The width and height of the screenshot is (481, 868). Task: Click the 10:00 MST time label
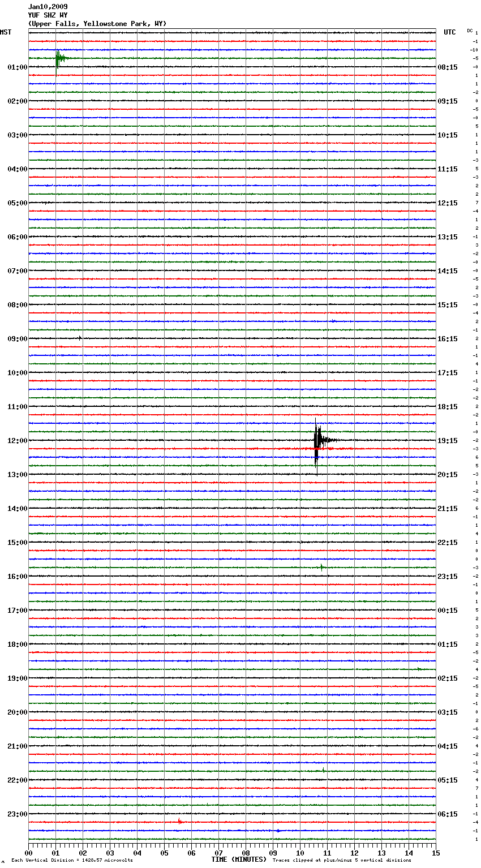pos(18,373)
